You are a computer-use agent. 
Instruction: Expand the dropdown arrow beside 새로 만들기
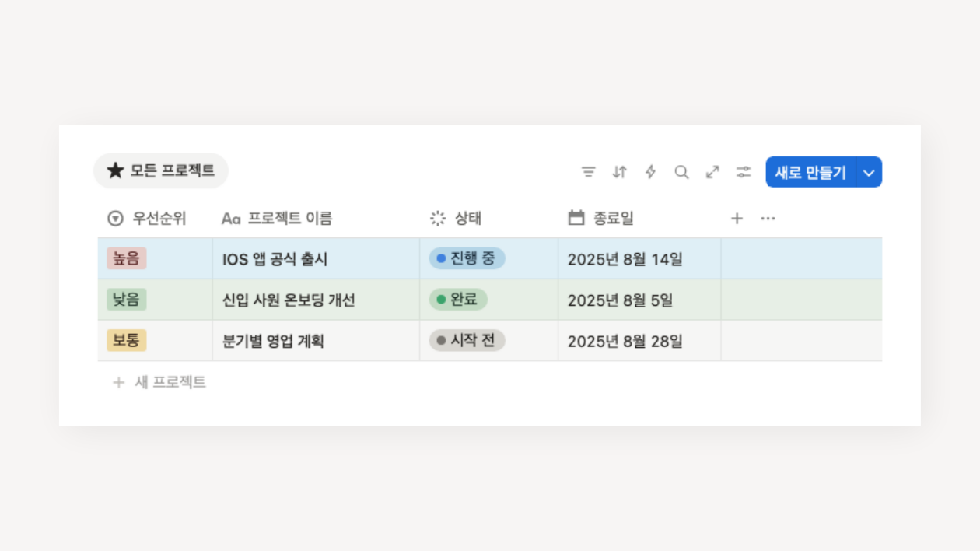[x=870, y=173]
